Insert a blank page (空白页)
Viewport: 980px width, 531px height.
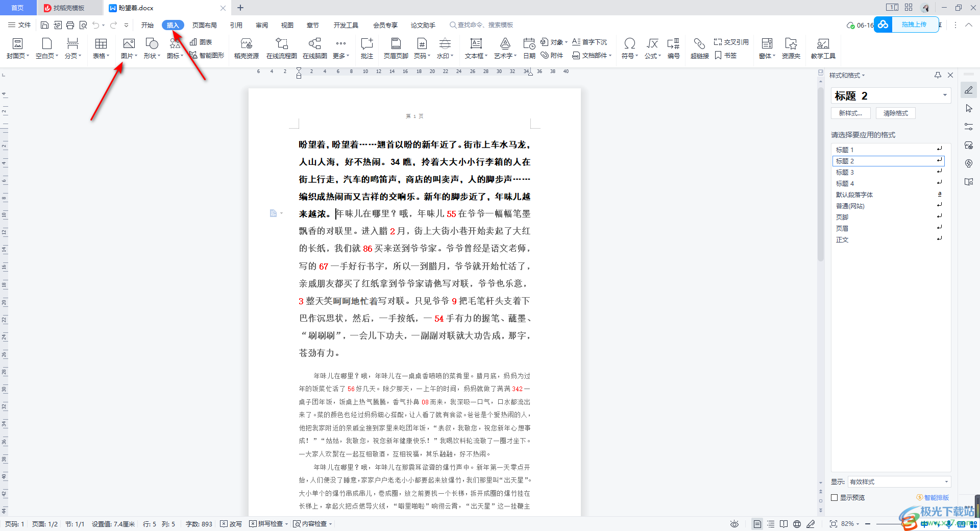[x=47, y=49]
